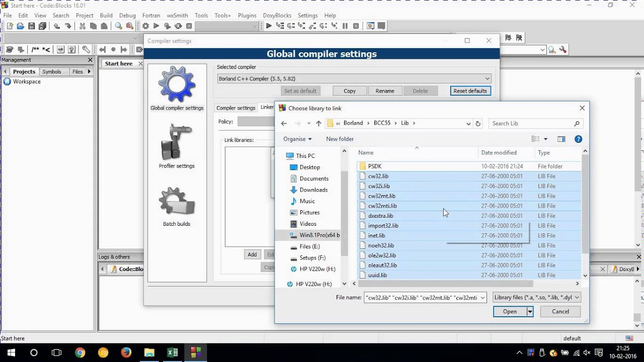The width and height of the screenshot is (644, 362).
Task: Go back in the file dialog
Action: [284, 123]
